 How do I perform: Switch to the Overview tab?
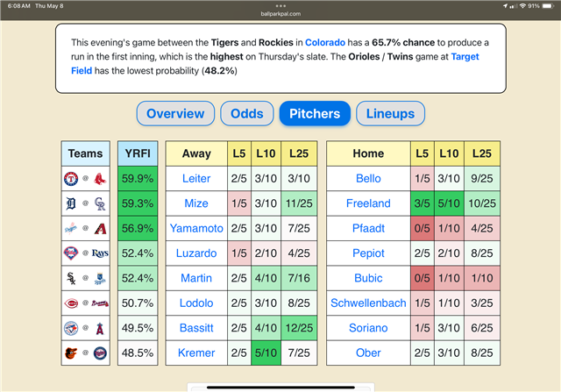pos(175,113)
